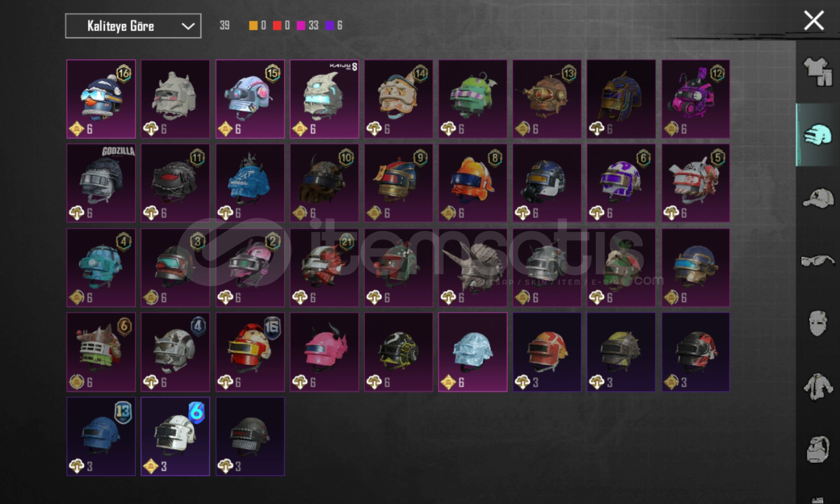Open the cap hat category icon
Viewport: 840px width, 504px height.
pyautogui.click(x=818, y=198)
